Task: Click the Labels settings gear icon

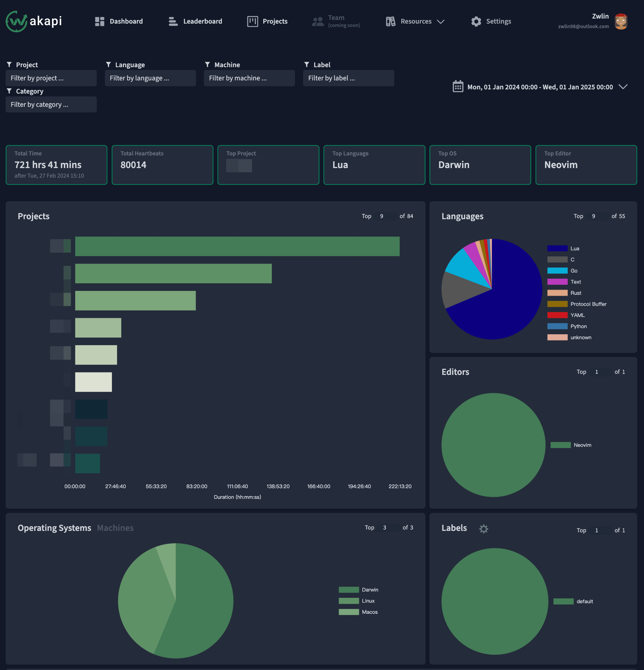Action: click(484, 529)
